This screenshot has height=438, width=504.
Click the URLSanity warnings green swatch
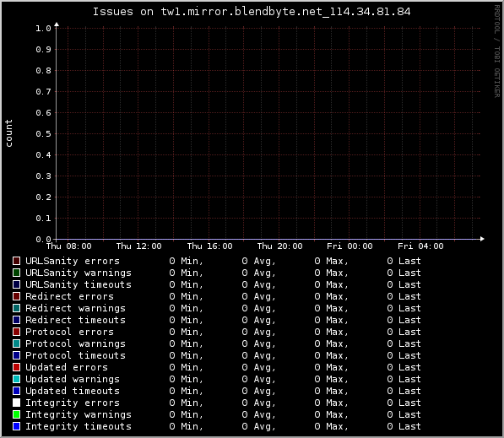pos(16,273)
